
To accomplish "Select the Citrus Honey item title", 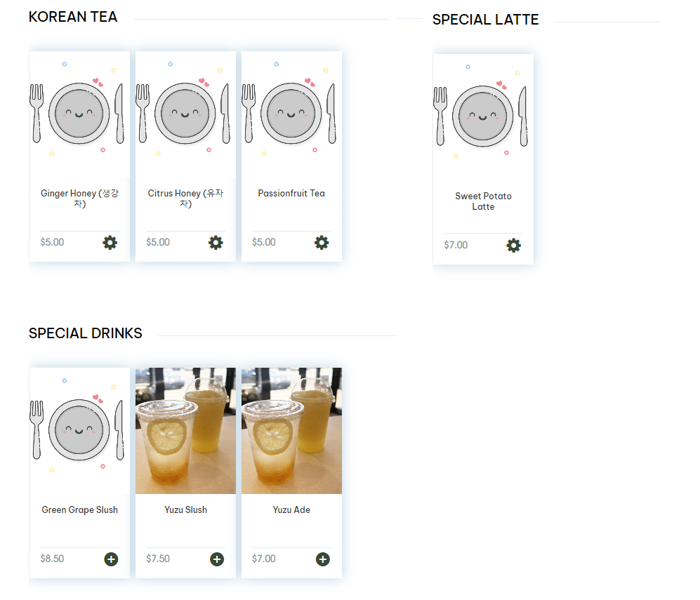I will (185, 199).
